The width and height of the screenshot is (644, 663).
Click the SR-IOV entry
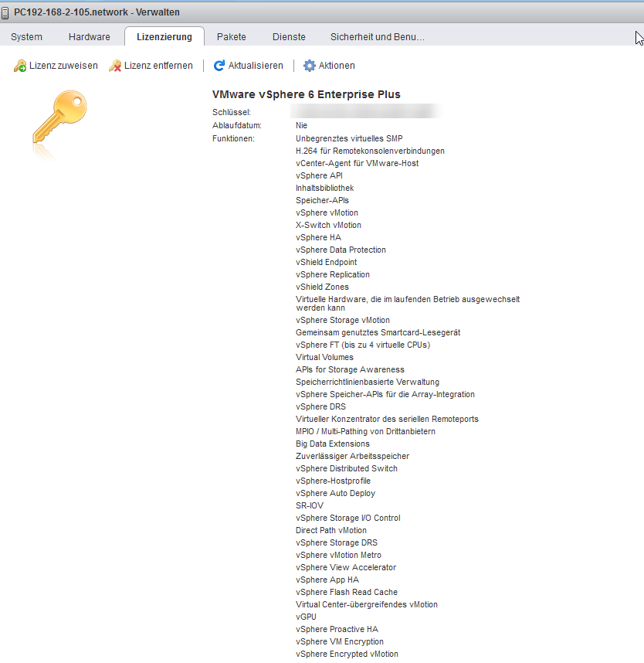[x=310, y=505]
